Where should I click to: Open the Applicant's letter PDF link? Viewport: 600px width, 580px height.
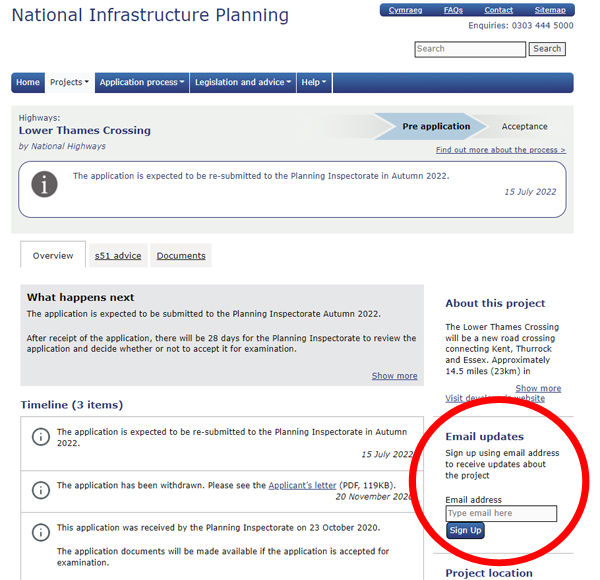(x=302, y=486)
